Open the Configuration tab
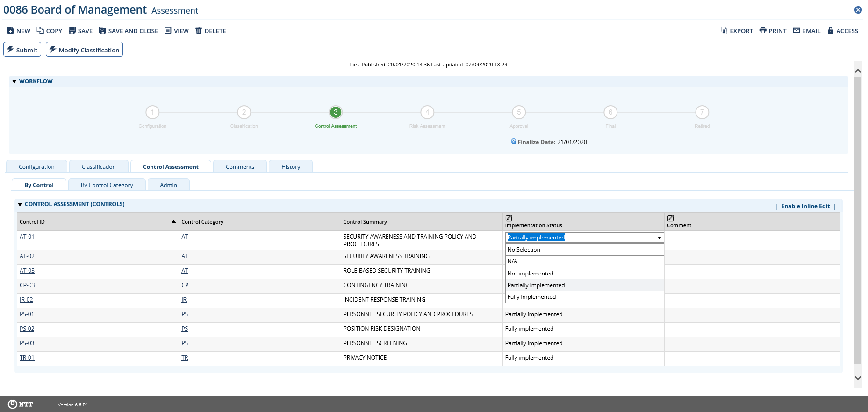 36,166
